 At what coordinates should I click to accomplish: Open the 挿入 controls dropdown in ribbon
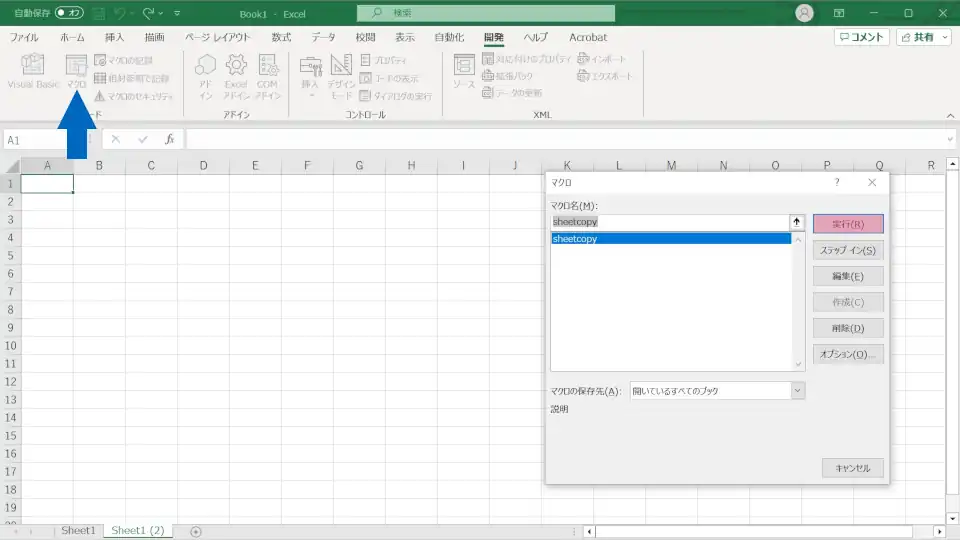(x=310, y=75)
